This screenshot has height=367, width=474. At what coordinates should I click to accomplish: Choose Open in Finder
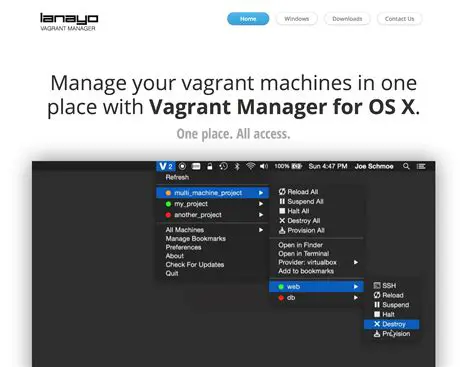coord(300,245)
